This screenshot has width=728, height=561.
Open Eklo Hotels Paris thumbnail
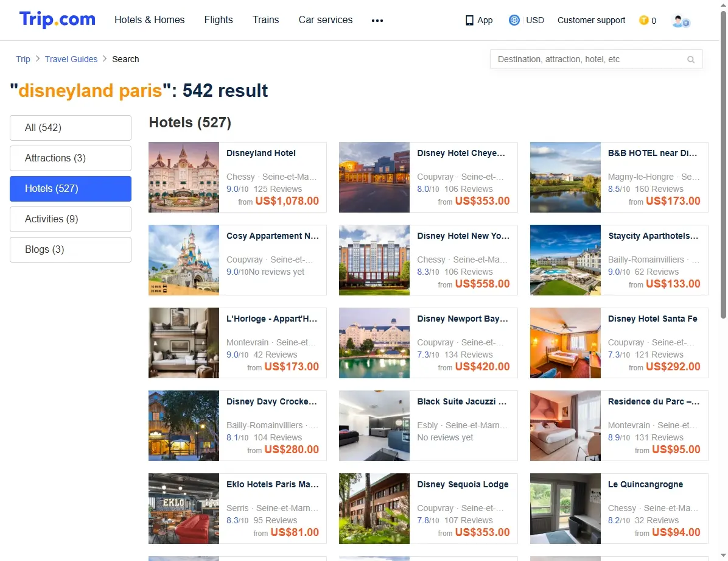(x=184, y=509)
